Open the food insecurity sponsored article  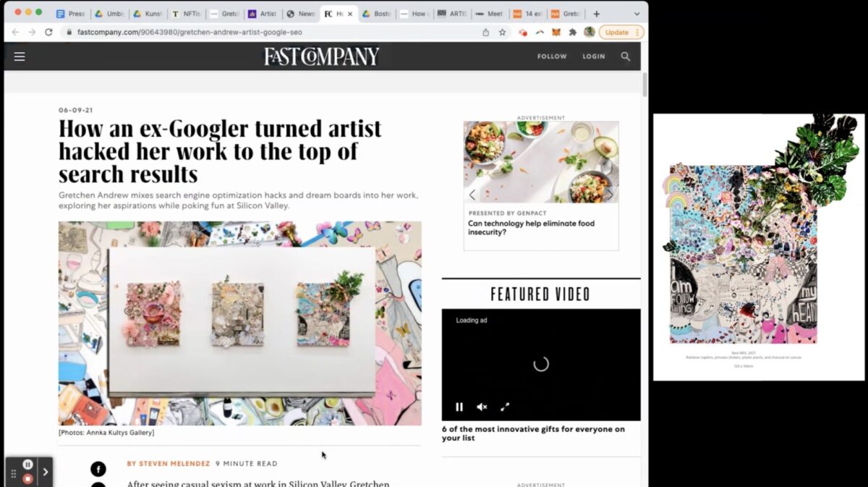pyautogui.click(x=531, y=228)
